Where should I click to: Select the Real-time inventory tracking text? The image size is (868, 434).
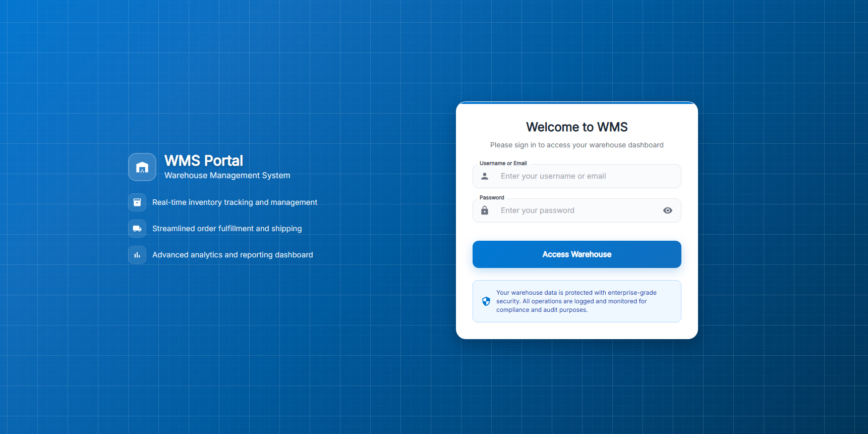235,202
